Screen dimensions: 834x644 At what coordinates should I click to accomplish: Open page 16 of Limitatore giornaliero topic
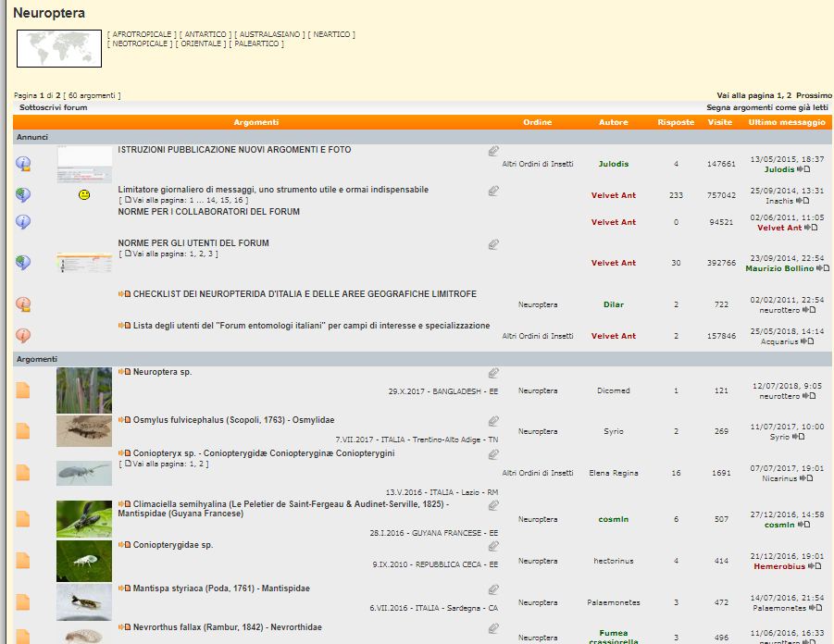coord(240,200)
